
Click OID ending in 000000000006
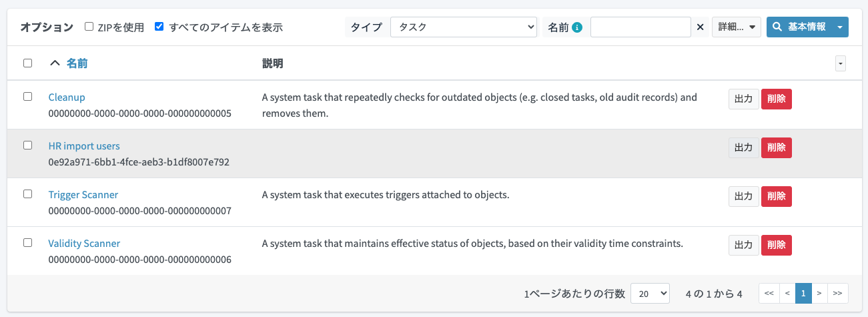(x=140, y=260)
